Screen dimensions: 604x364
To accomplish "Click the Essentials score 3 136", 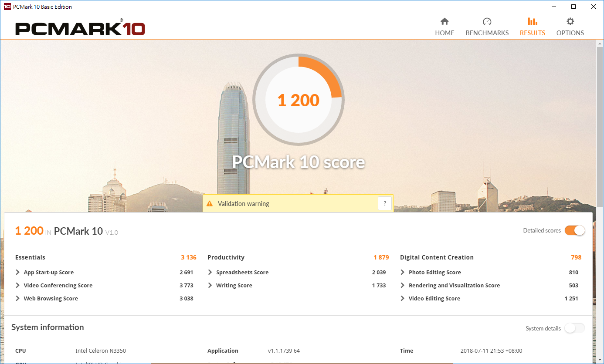I will pos(189,257).
